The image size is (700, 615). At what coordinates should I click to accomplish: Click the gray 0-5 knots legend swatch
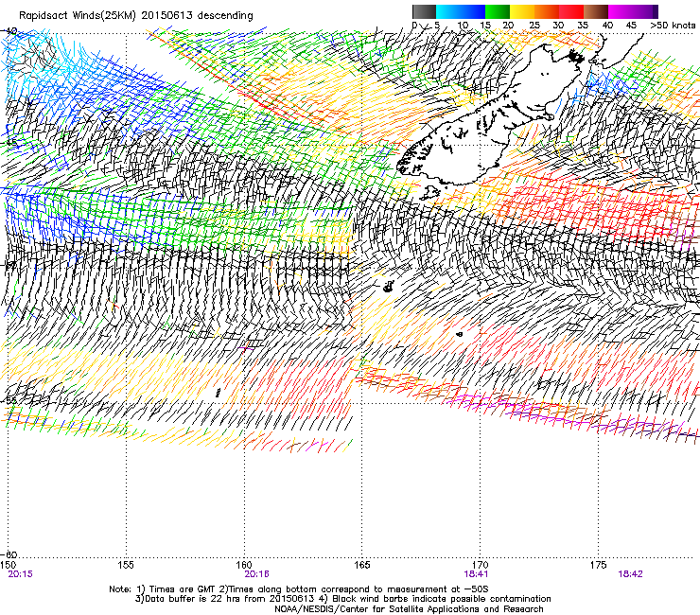[424, 11]
